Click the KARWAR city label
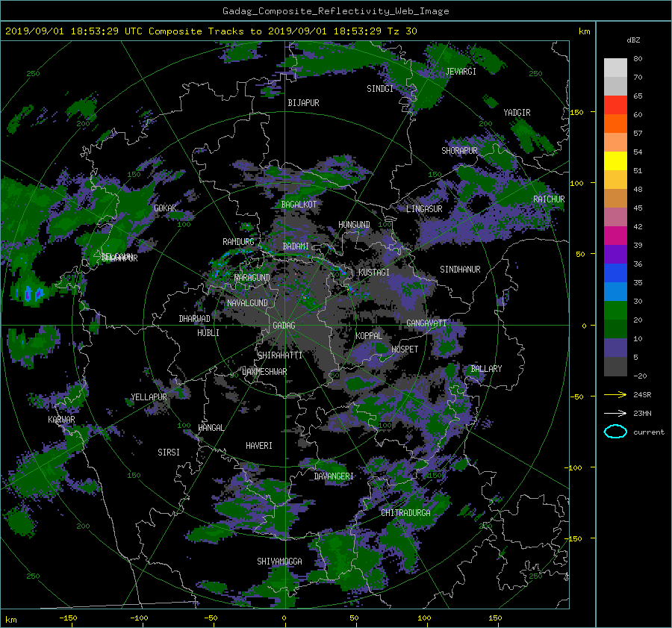The image size is (672, 628). point(61,419)
